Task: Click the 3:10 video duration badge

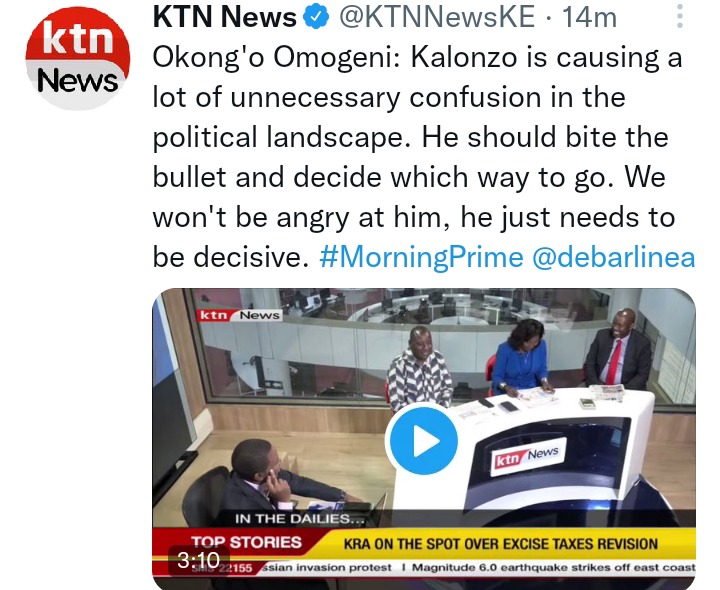Action: click(199, 560)
